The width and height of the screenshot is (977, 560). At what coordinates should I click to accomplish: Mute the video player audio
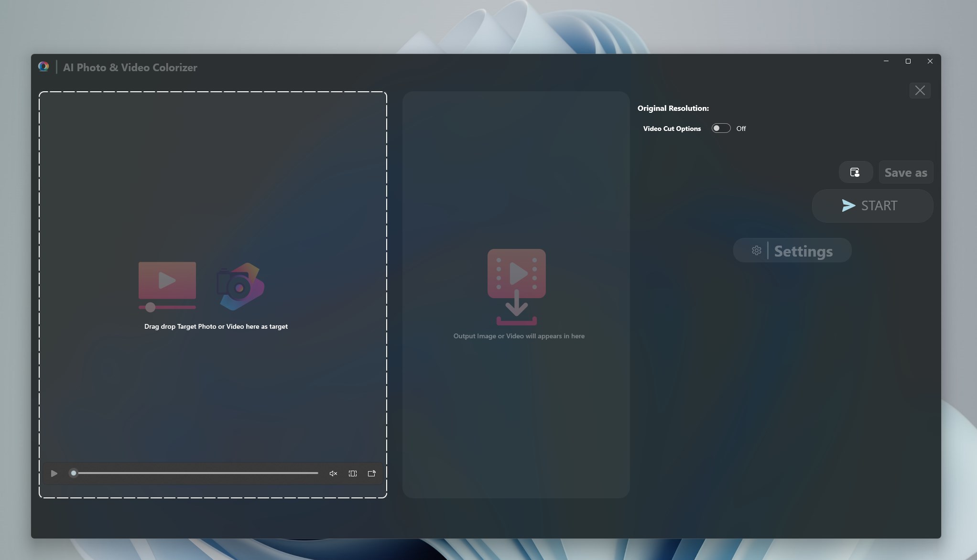coord(333,474)
